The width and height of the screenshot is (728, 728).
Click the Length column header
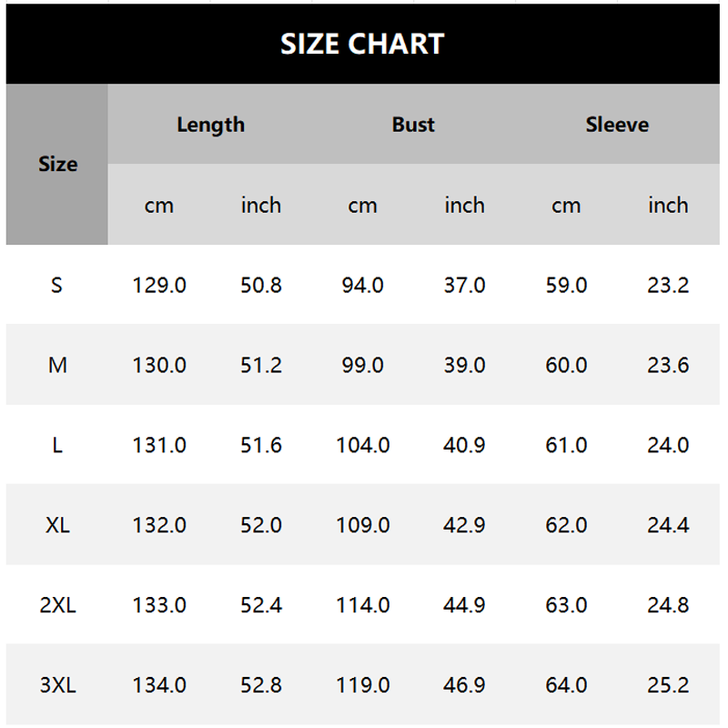click(x=210, y=125)
